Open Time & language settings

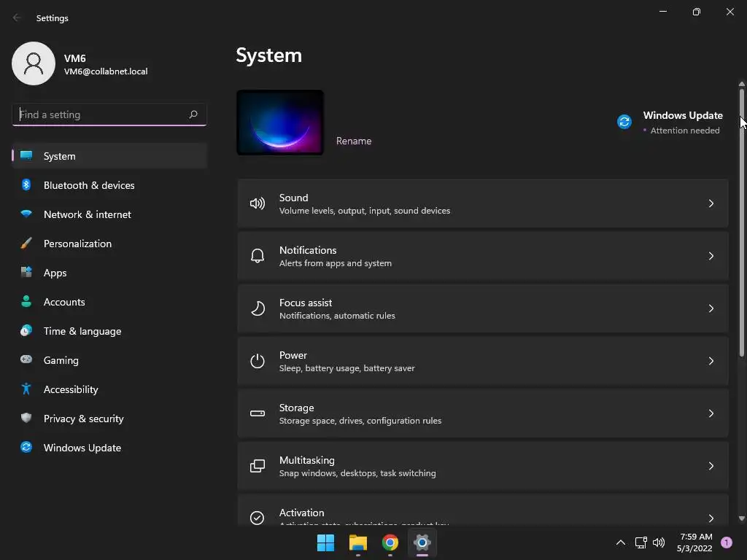109,331
